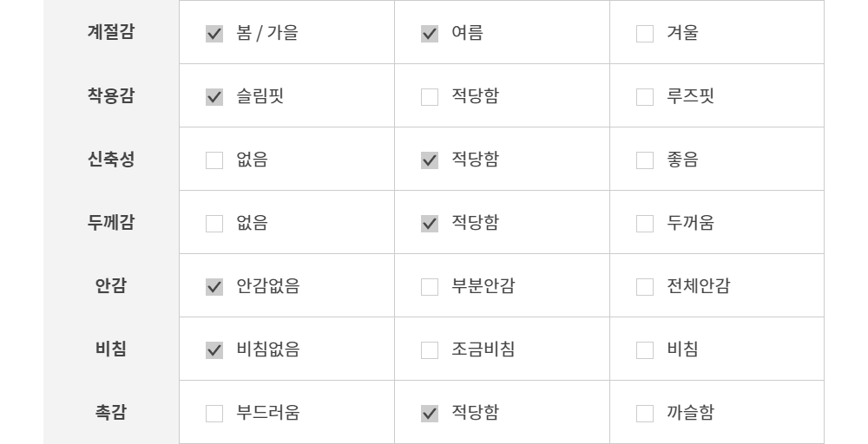
Task: Uncheck 적당함 in the 두께감 row
Action: [430, 224]
